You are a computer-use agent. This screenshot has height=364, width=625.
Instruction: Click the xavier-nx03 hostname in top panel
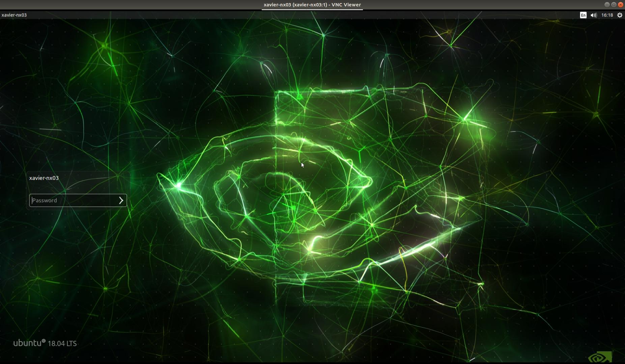coord(14,15)
